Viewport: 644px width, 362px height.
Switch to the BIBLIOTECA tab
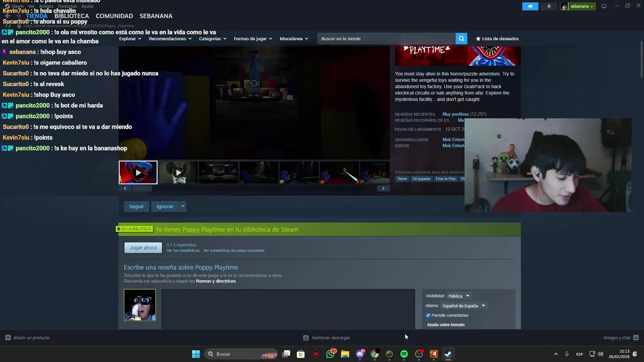[71, 16]
